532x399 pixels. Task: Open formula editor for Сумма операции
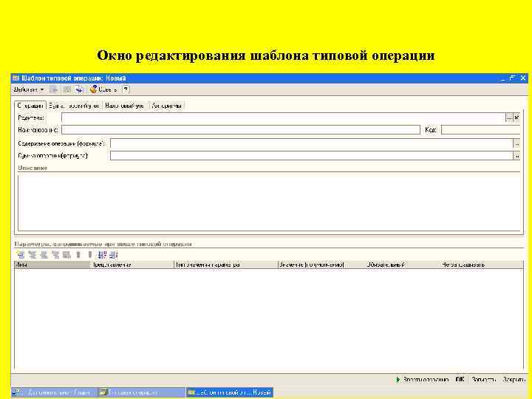tap(516, 156)
